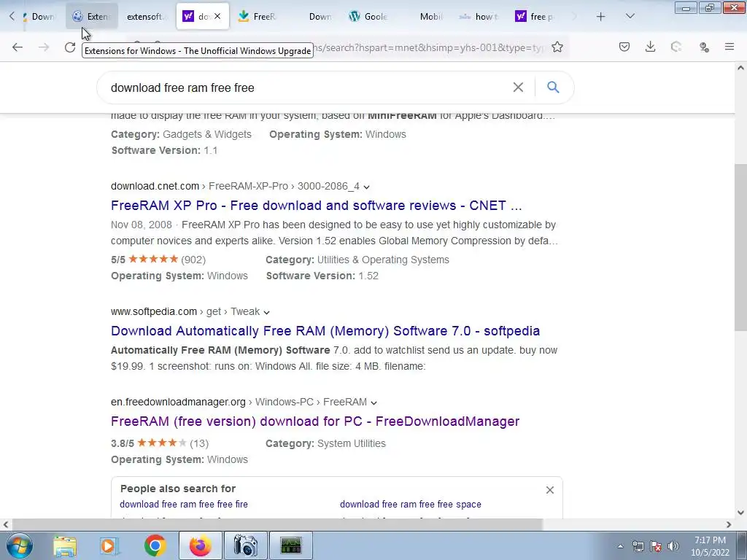Click the www.softpedia.com breadcrumb text
747x560 pixels.
point(154,311)
